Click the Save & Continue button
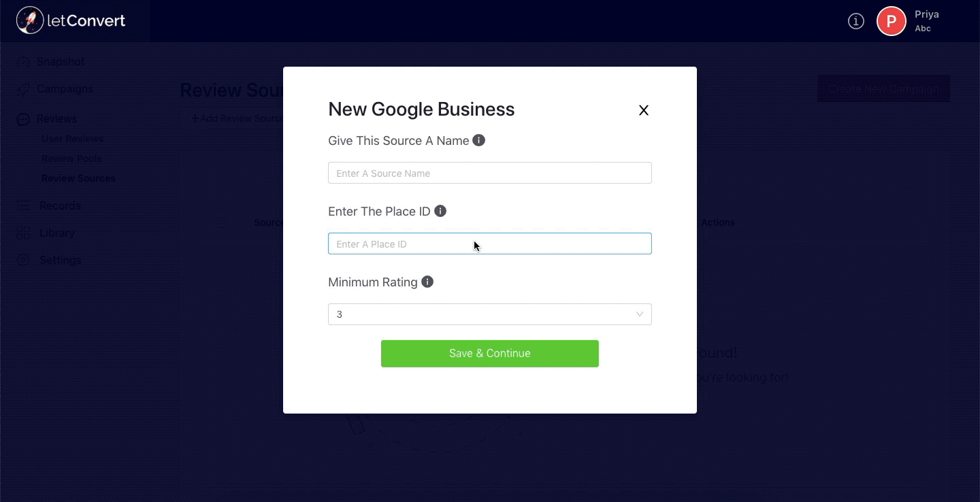The image size is (980, 502). tap(490, 354)
